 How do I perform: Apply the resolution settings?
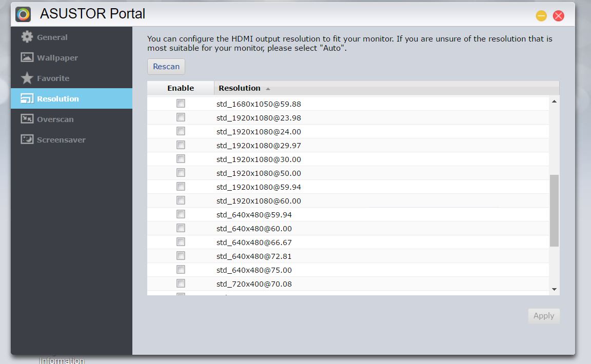pos(543,316)
